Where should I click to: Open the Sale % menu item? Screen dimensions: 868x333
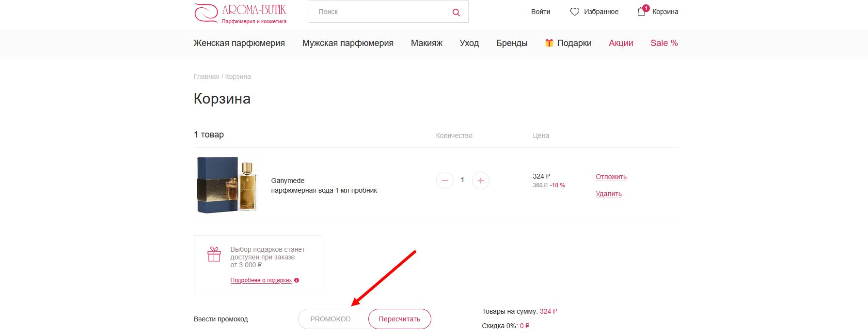tap(664, 43)
